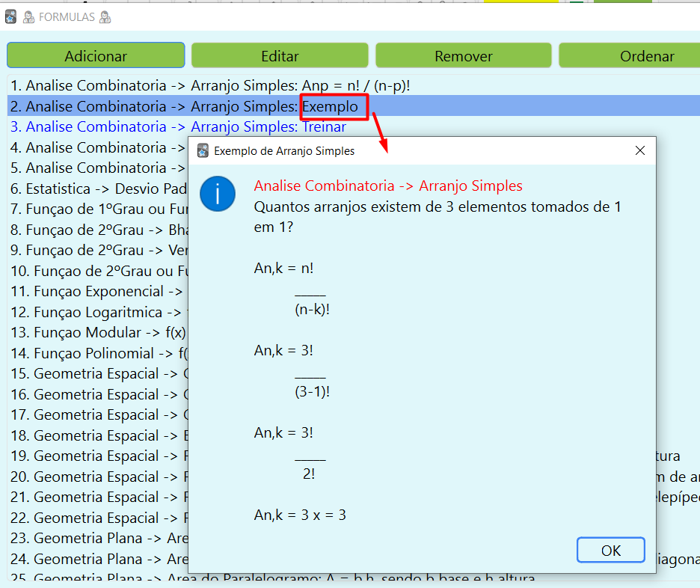The width and height of the screenshot is (700, 588).
Task: Click the FORMULAS window app icon
Action: coord(10,16)
